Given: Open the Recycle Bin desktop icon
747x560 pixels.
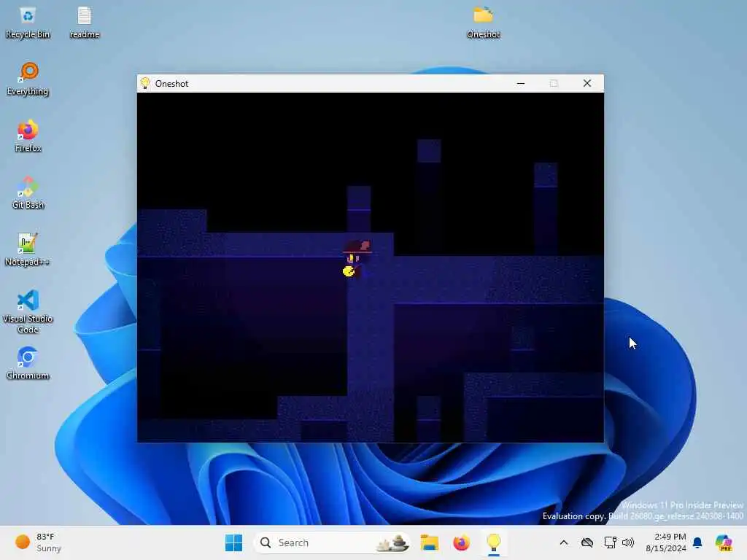Looking at the screenshot, I should 28,23.
